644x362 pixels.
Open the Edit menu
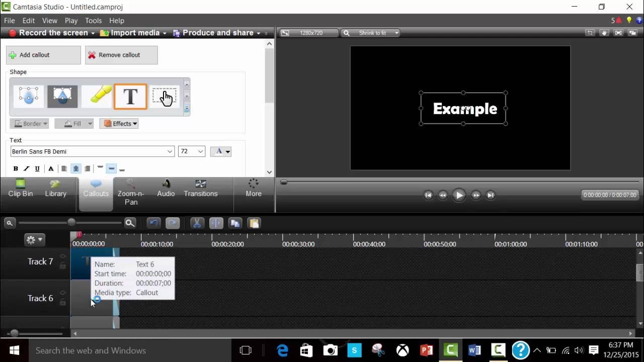pos(29,21)
